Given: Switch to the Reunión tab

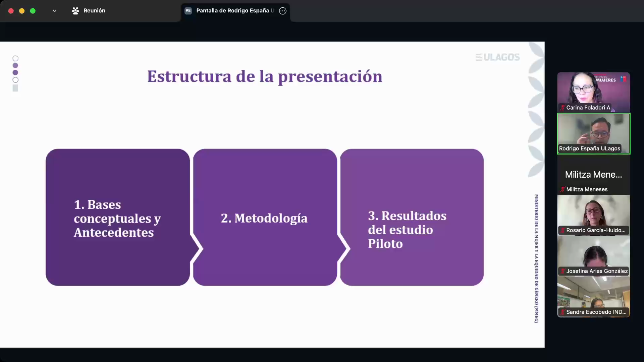Looking at the screenshot, I should click(x=94, y=11).
